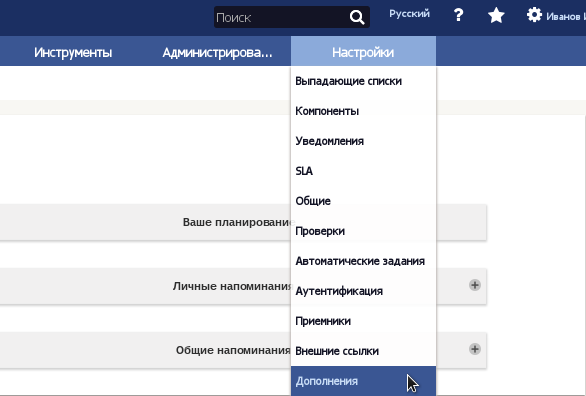
Task: Open Автоматические задания entry
Action: click(x=360, y=261)
